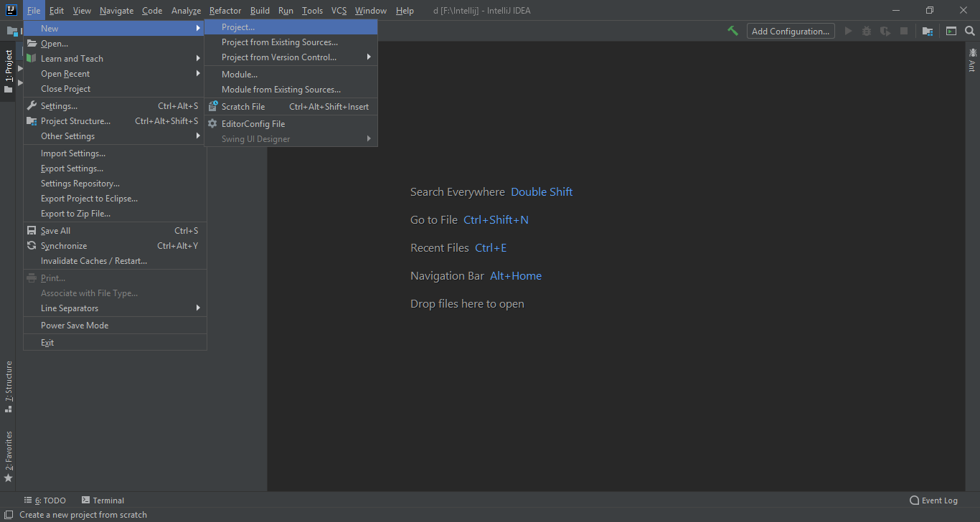Click the IntelliJ IDEA logo icon
Viewport: 980px width, 522px height.
coord(11,10)
